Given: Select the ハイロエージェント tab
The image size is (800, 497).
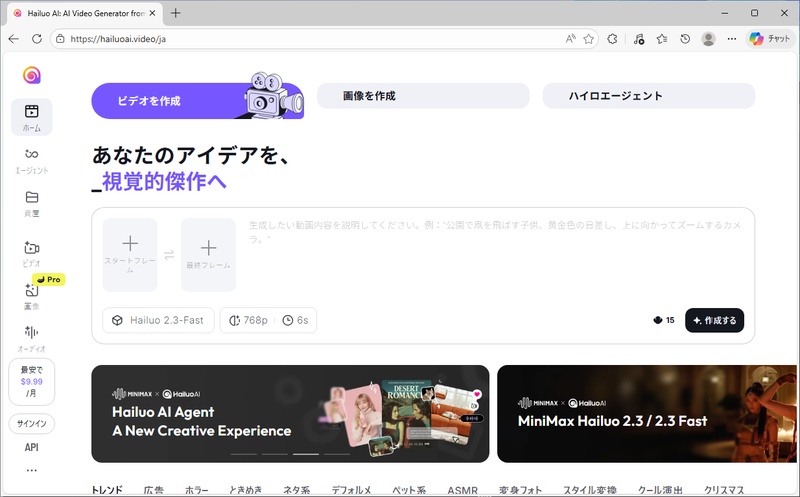Looking at the screenshot, I should tap(648, 96).
